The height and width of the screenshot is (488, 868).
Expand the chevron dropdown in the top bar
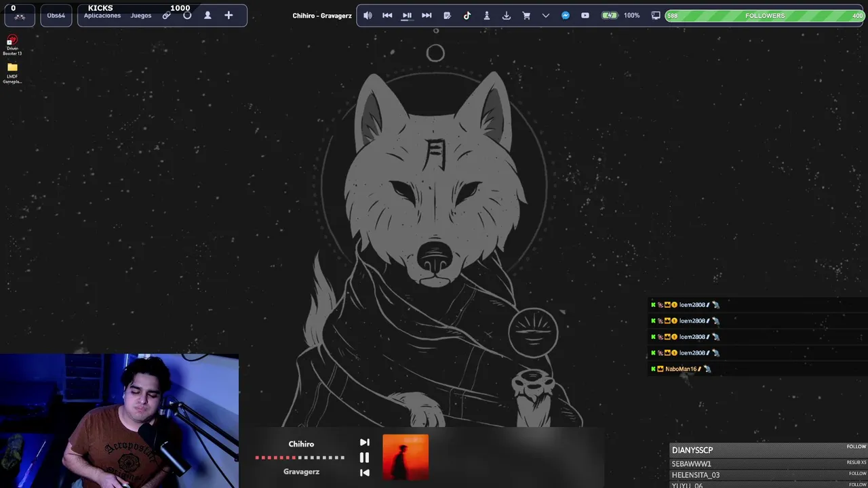546,16
